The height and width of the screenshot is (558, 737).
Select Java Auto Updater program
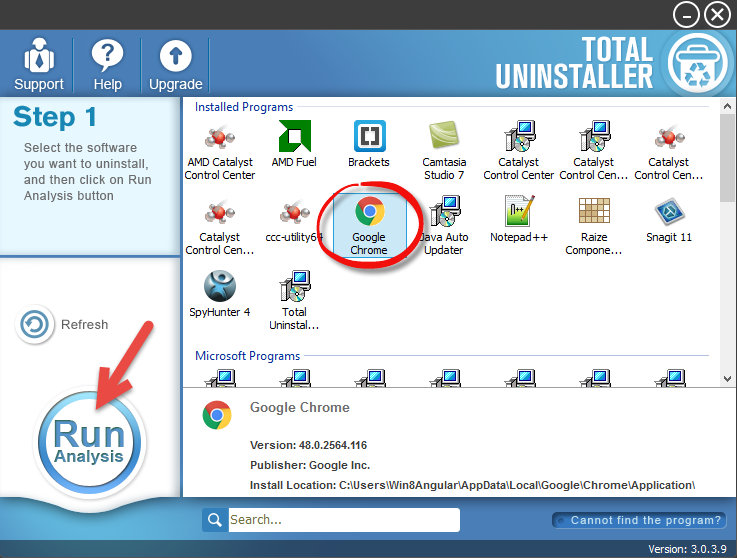[444, 226]
